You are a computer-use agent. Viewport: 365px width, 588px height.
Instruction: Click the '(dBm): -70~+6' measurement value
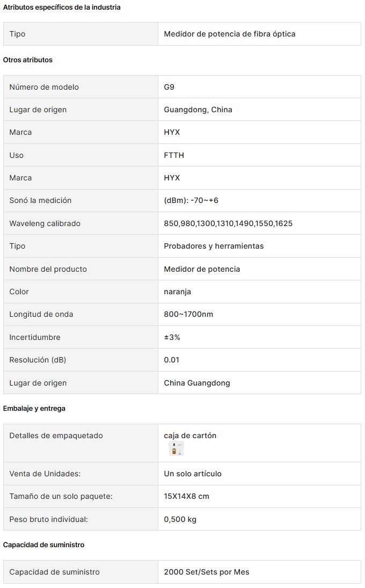191,201
